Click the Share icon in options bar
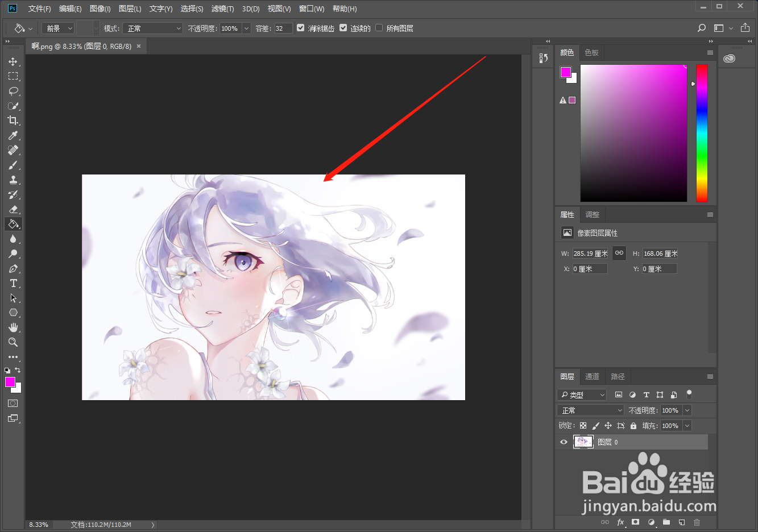This screenshot has width=758, height=532. 745,27
